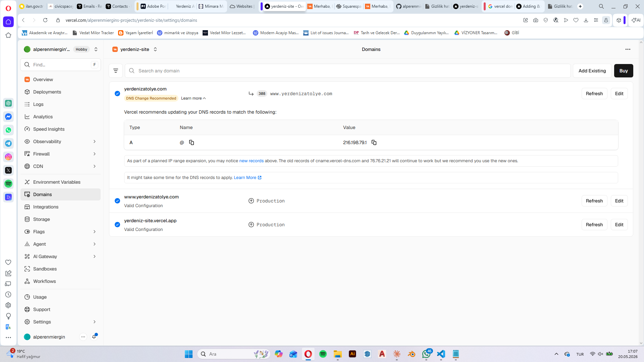Open the Windows taskbar search box
Viewport: 644px width, 362px height.
(234, 354)
